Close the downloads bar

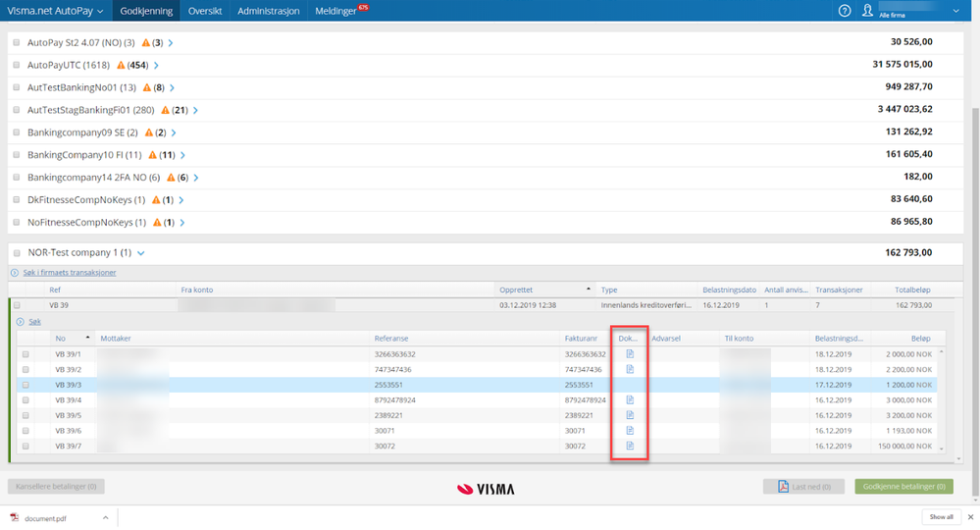(x=970, y=517)
